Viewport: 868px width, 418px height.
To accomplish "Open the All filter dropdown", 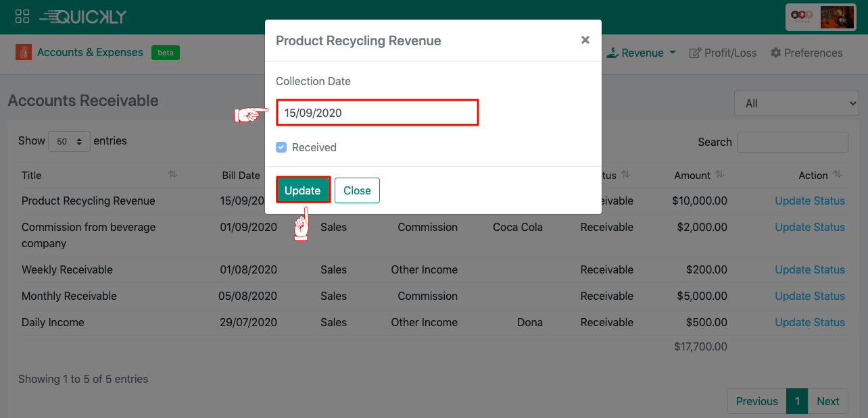I will click(x=796, y=103).
